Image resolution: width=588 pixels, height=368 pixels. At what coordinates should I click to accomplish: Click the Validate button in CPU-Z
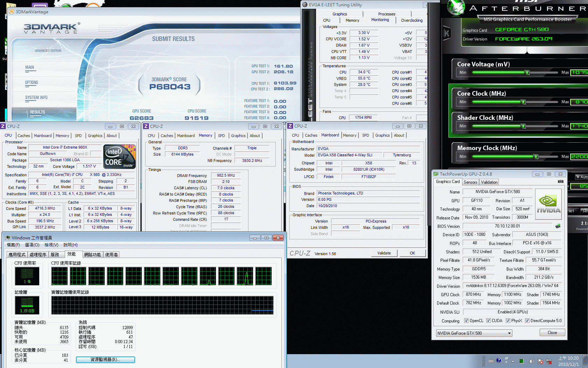point(384,253)
